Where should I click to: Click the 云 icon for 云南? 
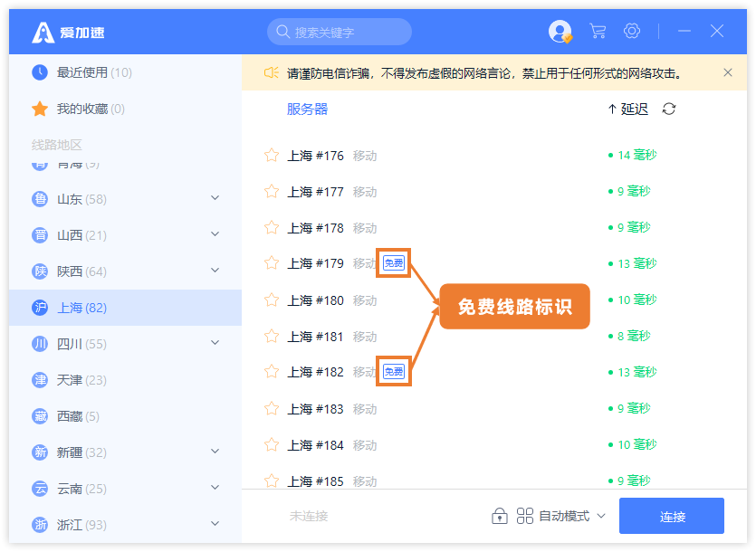coord(40,489)
